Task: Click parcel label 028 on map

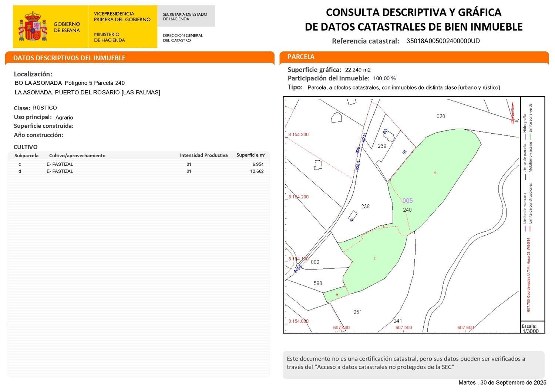Action: pos(441,116)
